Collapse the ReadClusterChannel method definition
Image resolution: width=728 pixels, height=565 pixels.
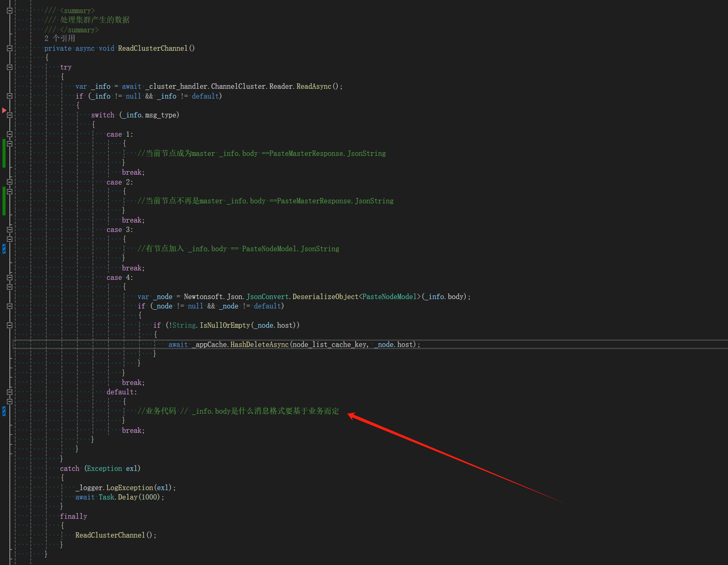[9, 48]
